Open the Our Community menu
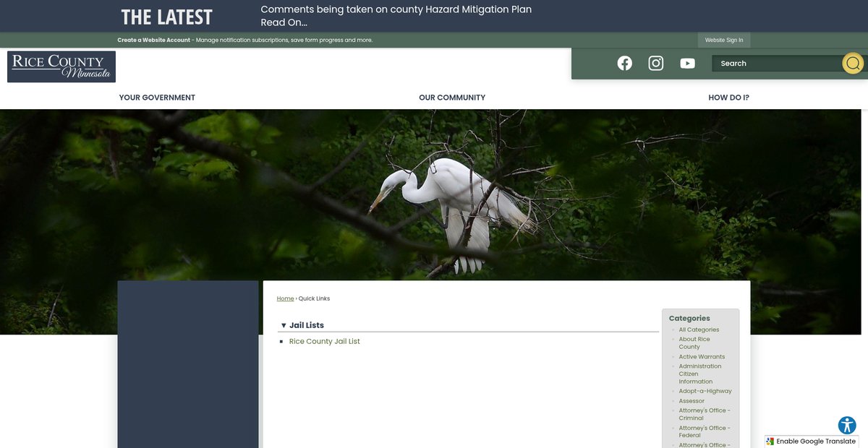Image resolution: width=868 pixels, height=448 pixels. coord(452,98)
